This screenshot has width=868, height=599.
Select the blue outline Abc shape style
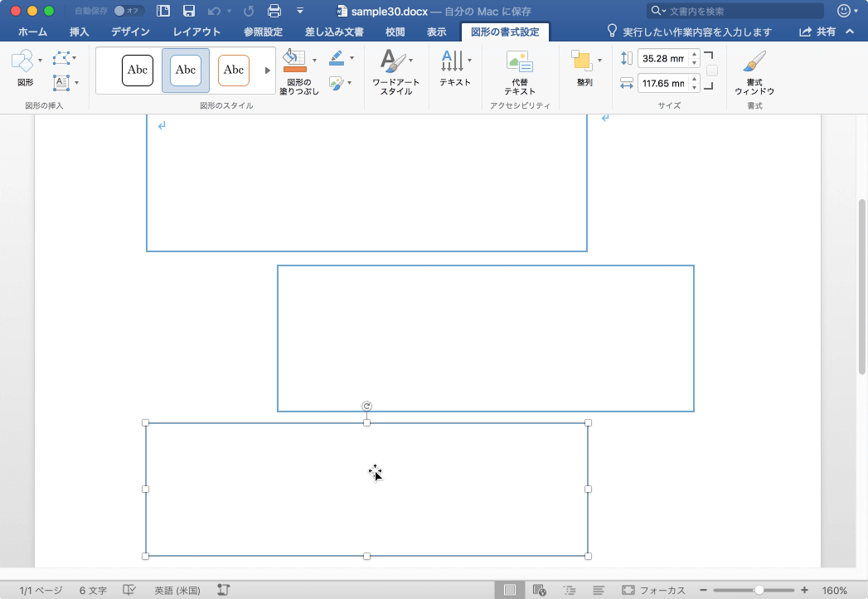click(x=186, y=71)
